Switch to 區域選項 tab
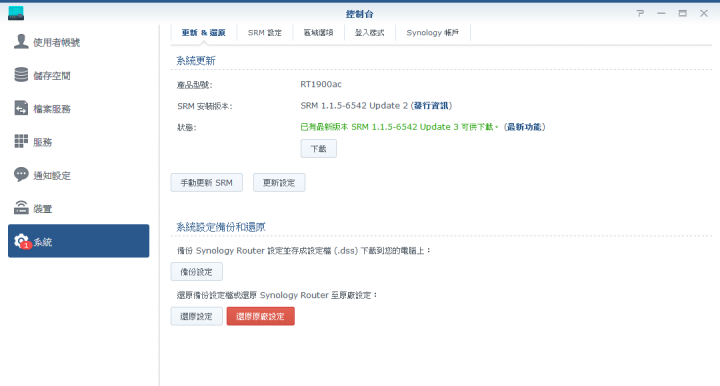The height and width of the screenshot is (386, 720). tap(318, 33)
